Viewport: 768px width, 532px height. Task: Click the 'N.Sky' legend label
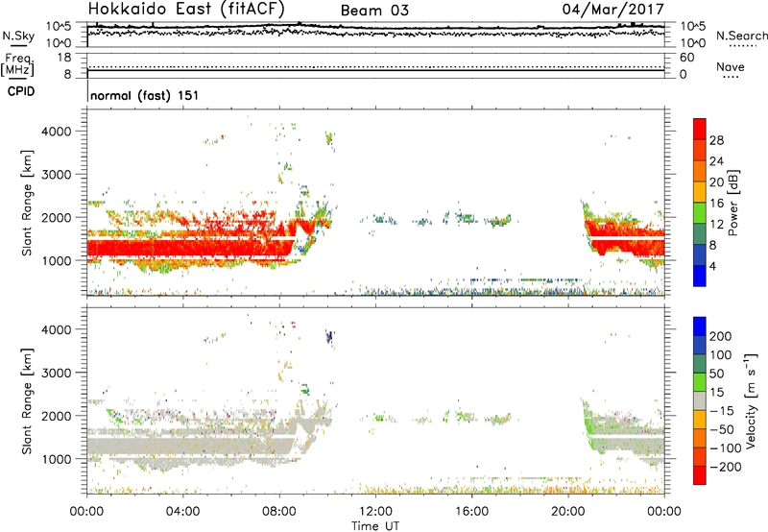pyautogui.click(x=18, y=36)
